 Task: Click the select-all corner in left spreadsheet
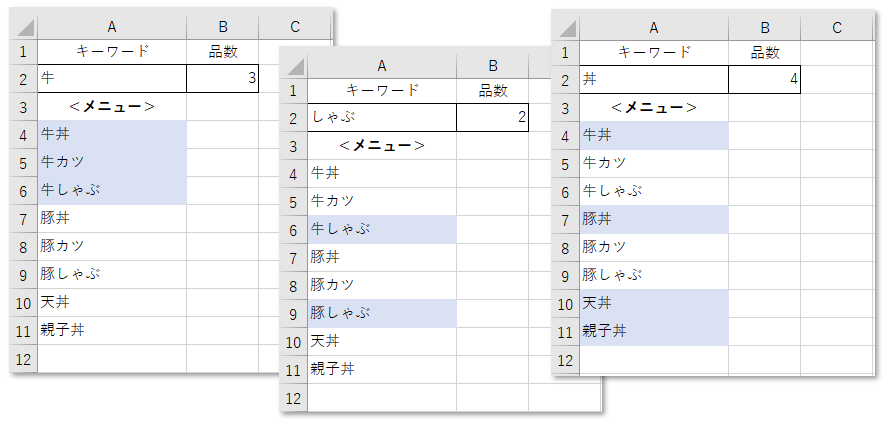23,27
